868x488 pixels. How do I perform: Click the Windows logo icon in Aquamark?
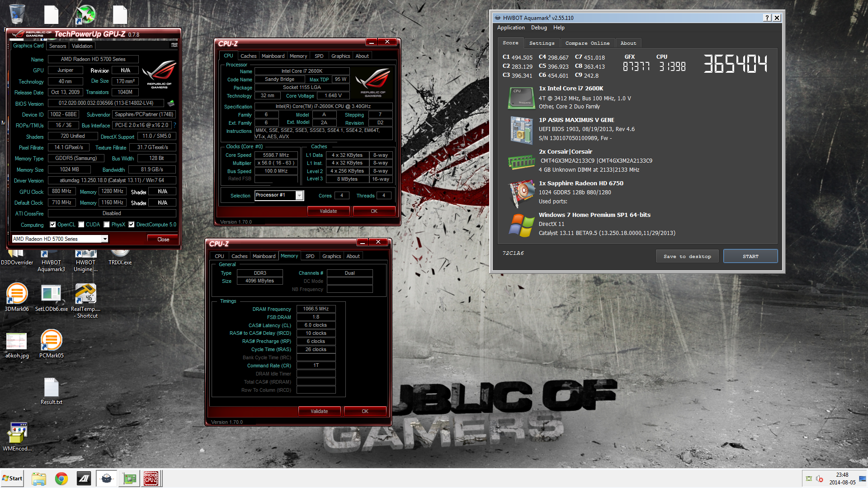point(521,225)
